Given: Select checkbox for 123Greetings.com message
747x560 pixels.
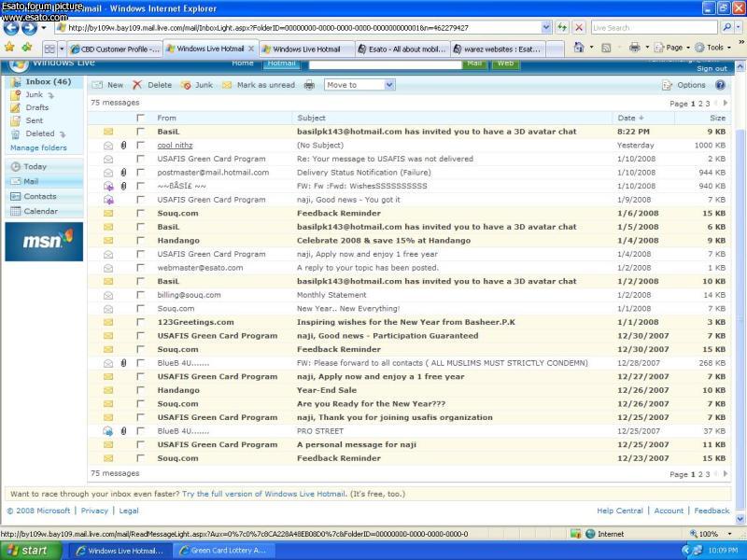Looking at the screenshot, I should pos(141,322).
